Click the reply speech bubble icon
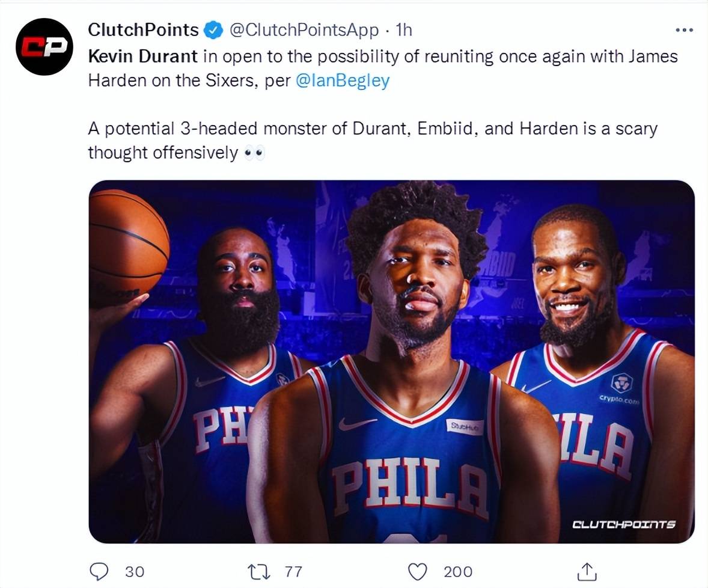This screenshot has height=588, width=708. [x=99, y=571]
